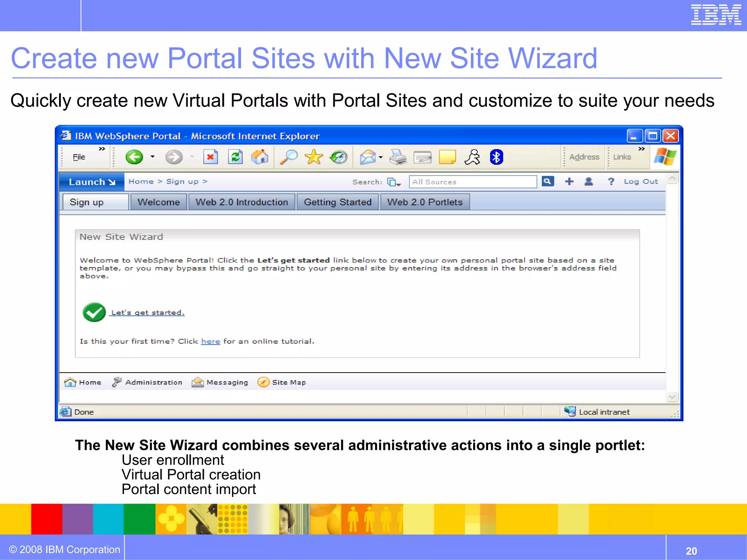The height and width of the screenshot is (560, 747).
Task: Click the portal search magnifier button
Action: [547, 181]
